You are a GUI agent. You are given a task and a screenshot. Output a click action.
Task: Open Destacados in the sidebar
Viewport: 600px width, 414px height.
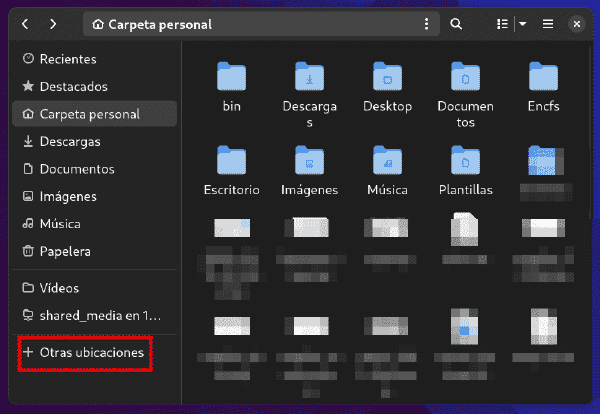(95, 86)
